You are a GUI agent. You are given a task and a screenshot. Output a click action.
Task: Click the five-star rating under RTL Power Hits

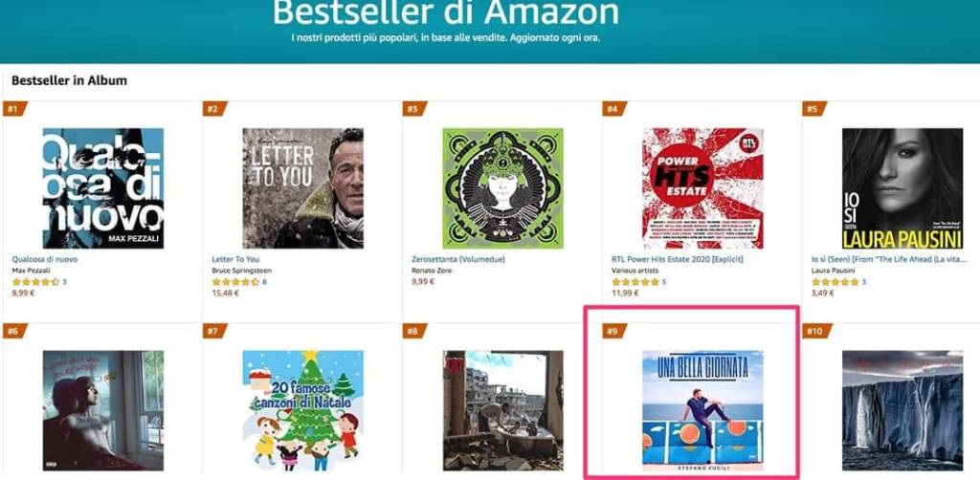[x=635, y=282]
